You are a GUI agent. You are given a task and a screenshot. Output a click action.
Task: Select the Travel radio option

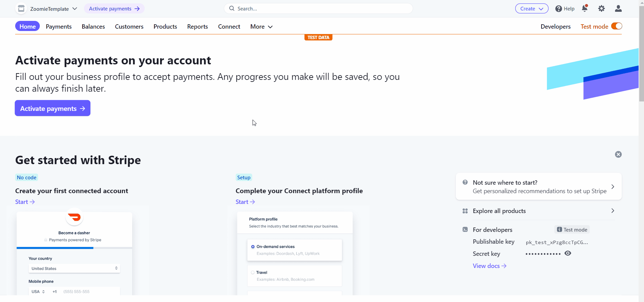click(x=253, y=273)
